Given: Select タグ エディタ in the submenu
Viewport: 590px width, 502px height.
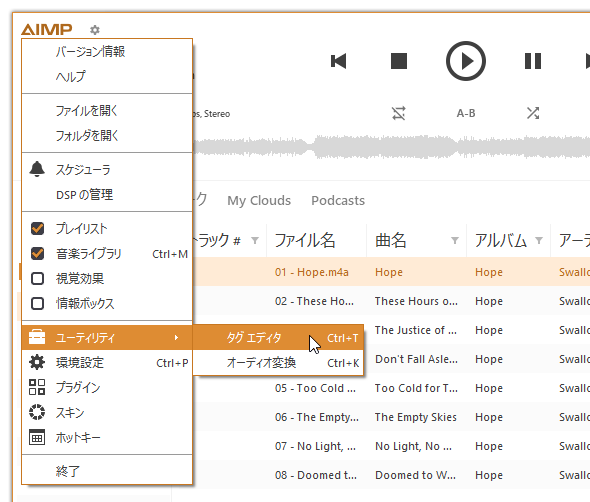Looking at the screenshot, I should pyautogui.click(x=278, y=338).
